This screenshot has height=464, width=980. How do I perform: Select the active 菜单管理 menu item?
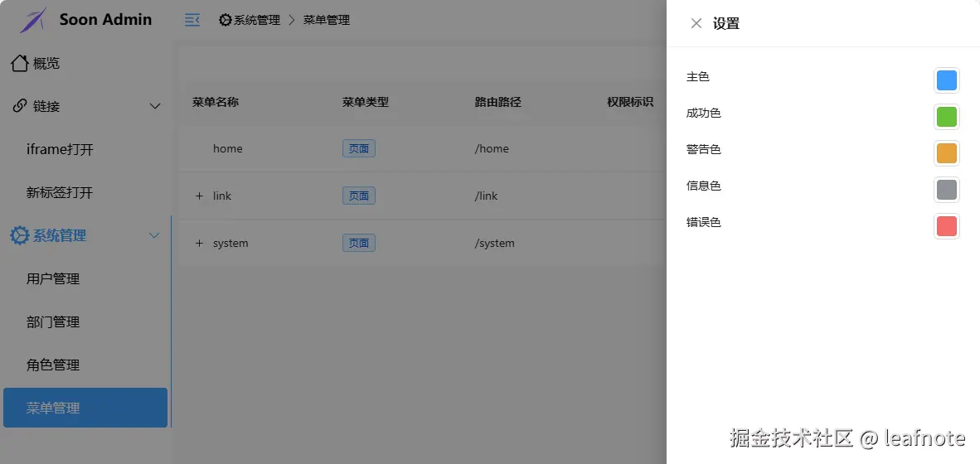coord(85,408)
